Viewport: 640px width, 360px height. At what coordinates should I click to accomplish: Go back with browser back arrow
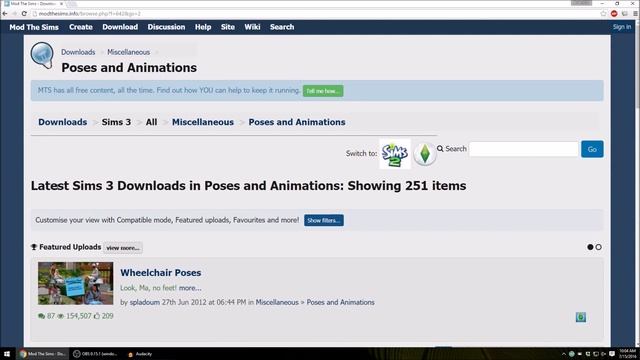5,13
